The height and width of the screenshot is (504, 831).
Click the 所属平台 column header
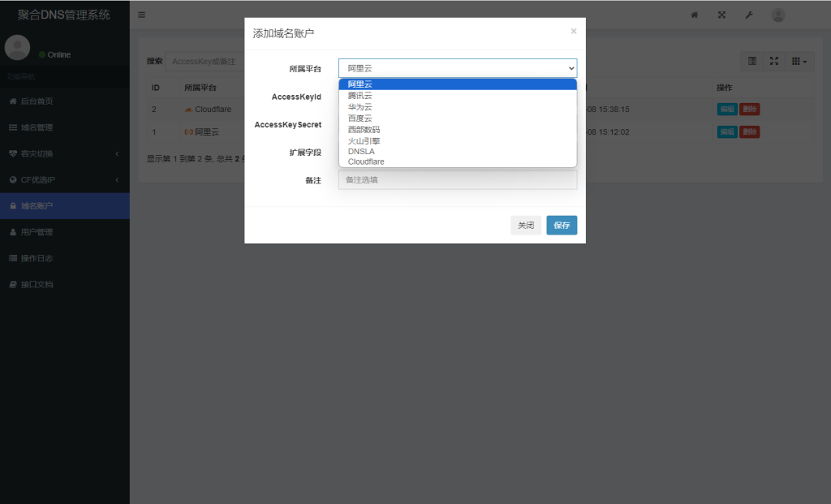[200, 88]
